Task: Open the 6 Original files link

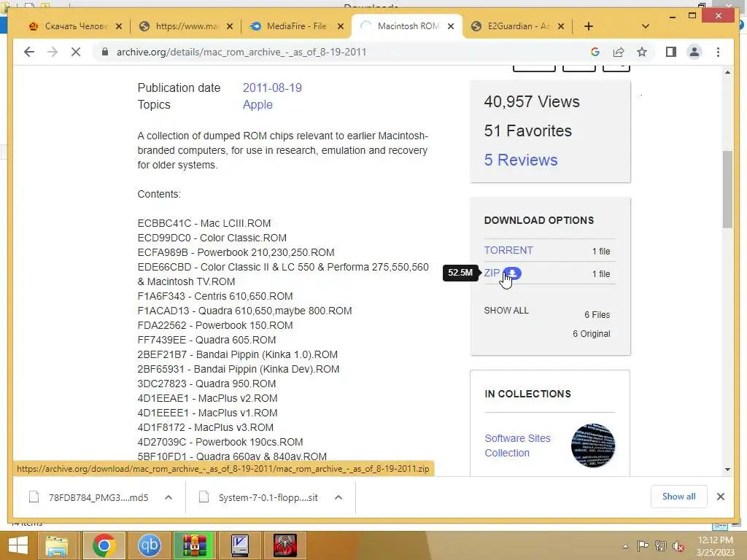Action: [591, 334]
